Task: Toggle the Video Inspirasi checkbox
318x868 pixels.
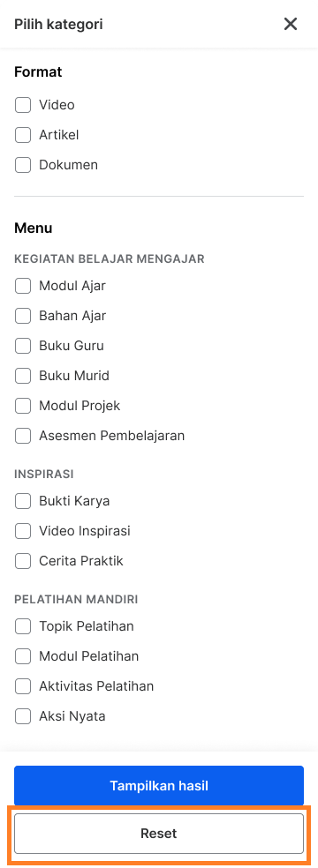Action: pos(23,531)
